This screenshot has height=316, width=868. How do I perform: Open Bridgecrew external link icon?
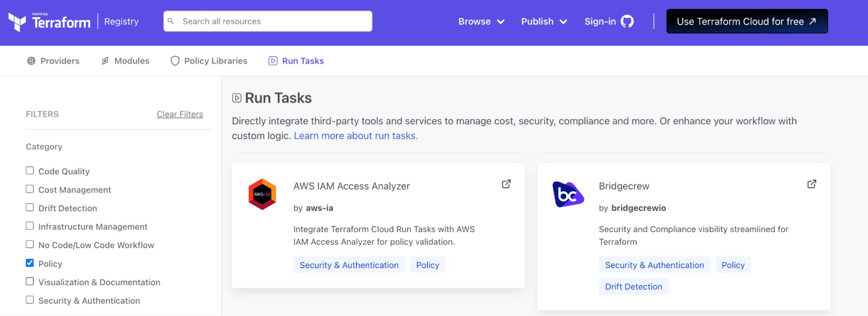point(812,184)
